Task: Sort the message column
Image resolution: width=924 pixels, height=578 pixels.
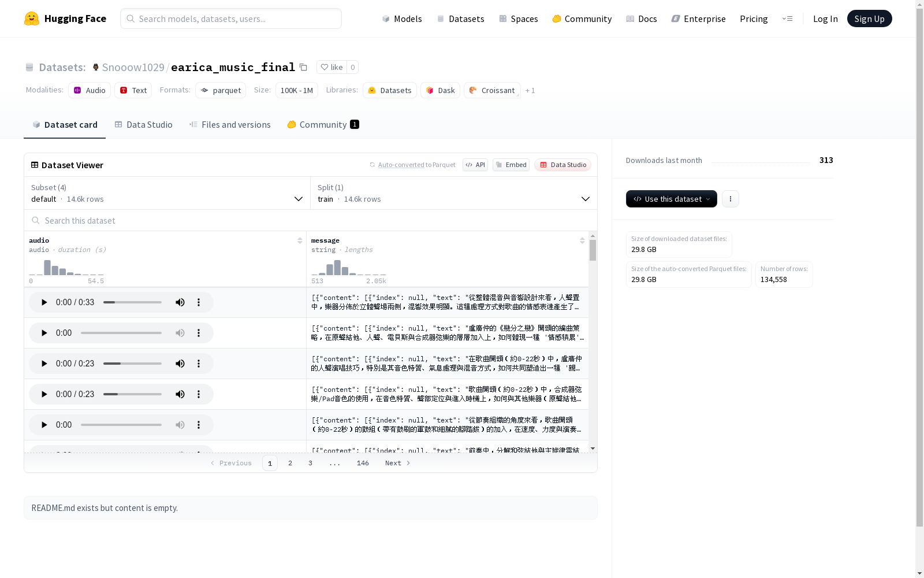Action: pos(582,240)
